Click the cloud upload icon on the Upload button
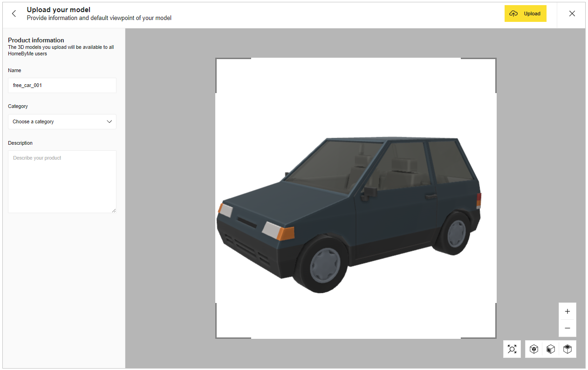 (514, 13)
